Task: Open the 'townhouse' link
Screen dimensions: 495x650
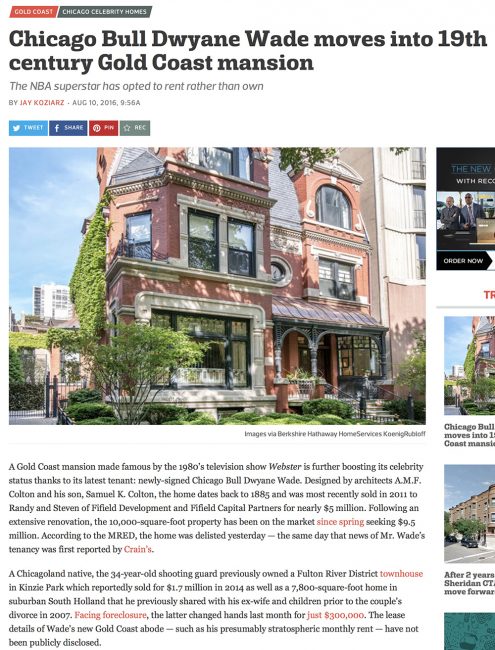Action: pos(401,574)
